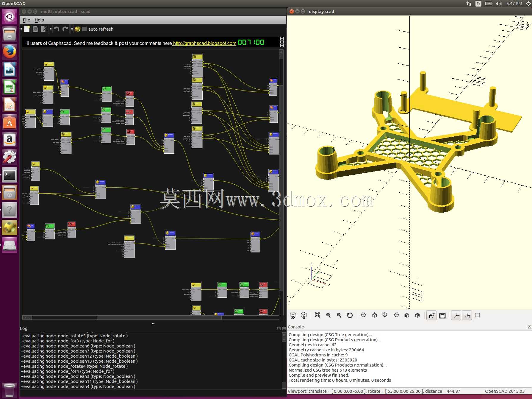532x399 pixels.
Task: Reset the OpenSCAD view rotation
Action: click(350, 315)
